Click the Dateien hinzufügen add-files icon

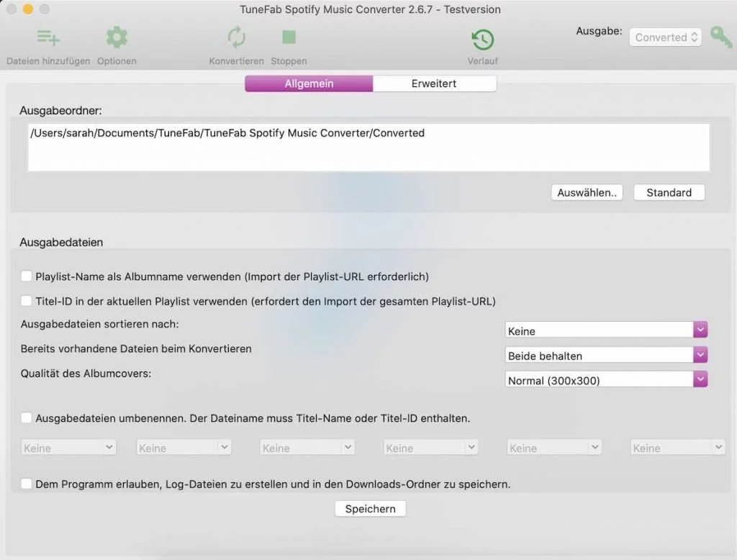(x=48, y=37)
